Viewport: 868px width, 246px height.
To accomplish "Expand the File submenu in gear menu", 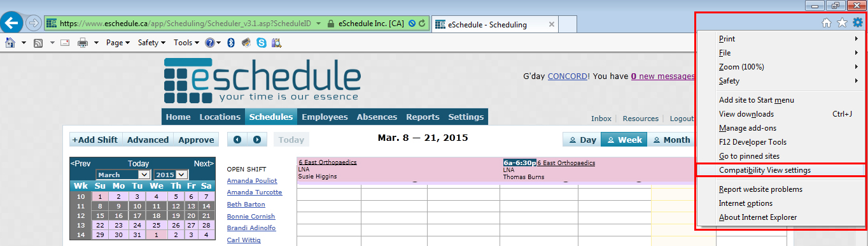I will pos(781,53).
